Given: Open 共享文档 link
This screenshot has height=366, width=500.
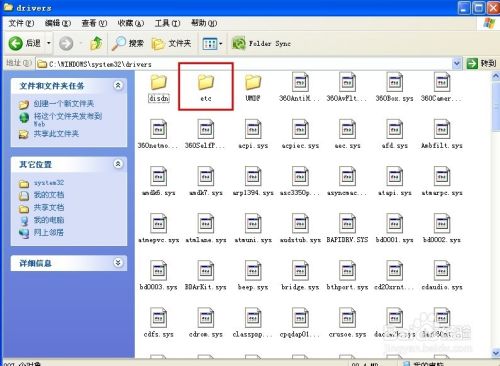Looking at the screenshot, I should [41, 208].
